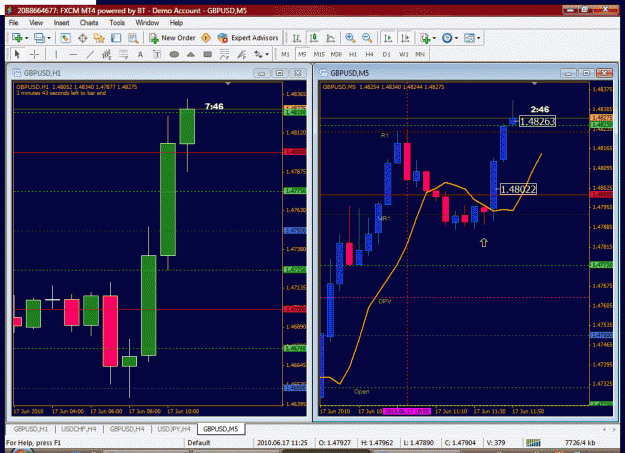The image size is (625, 453).
Task: Show the Market Watch window
Action: pos(65,38)
